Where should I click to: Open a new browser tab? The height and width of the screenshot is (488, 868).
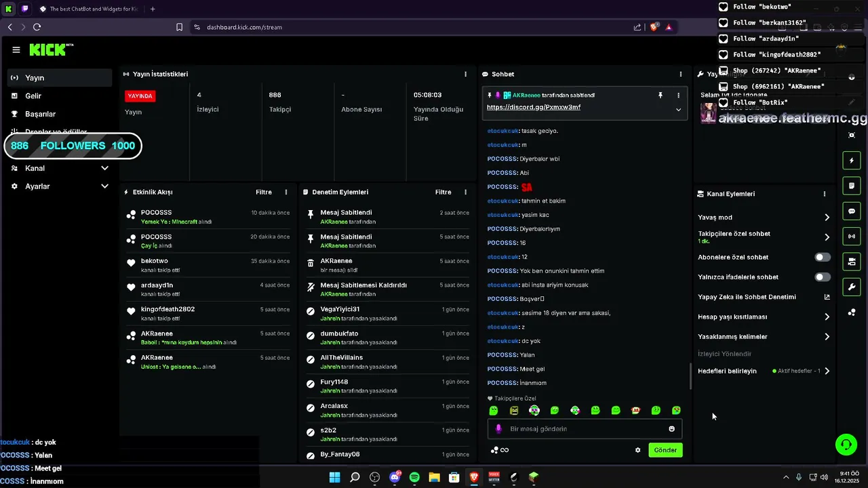tap(153, 9)
